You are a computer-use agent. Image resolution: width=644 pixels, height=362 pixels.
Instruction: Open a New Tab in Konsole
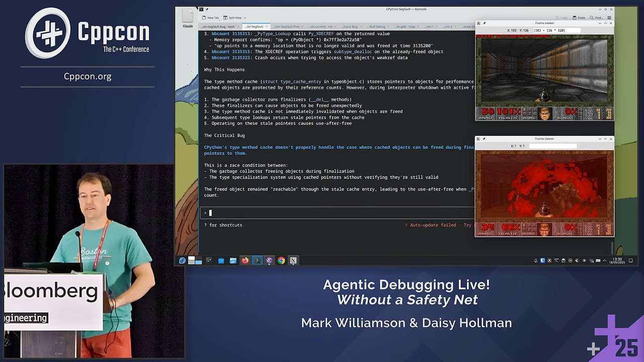(210, 18)
